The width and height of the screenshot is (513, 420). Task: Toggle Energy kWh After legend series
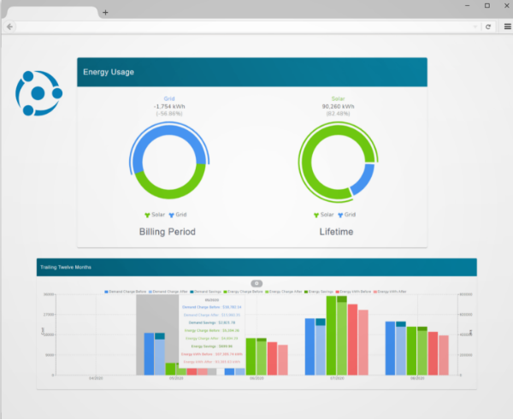point(390,292)
